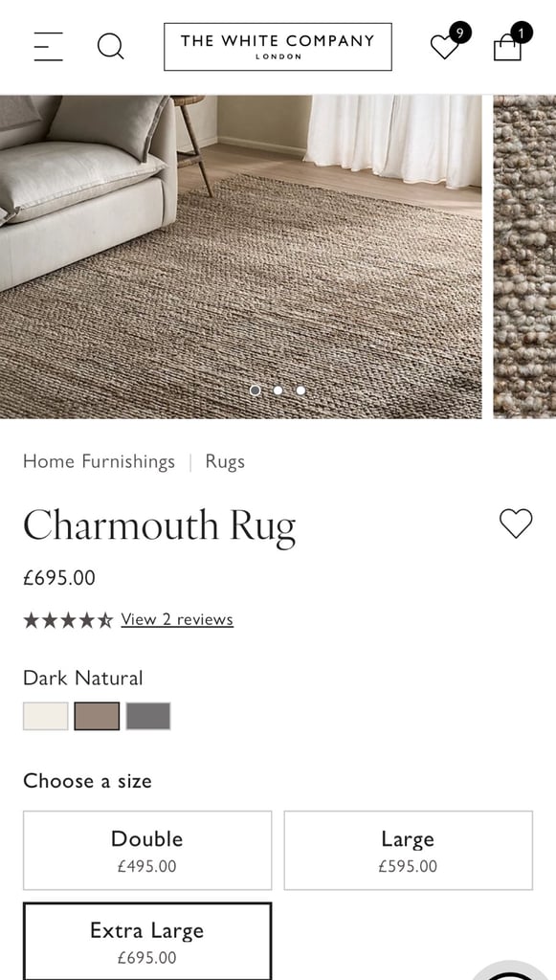The image size is (556, 980).
Task: View the close-up rug texture image
Action: pyautogui.click(x=524, y=256)
